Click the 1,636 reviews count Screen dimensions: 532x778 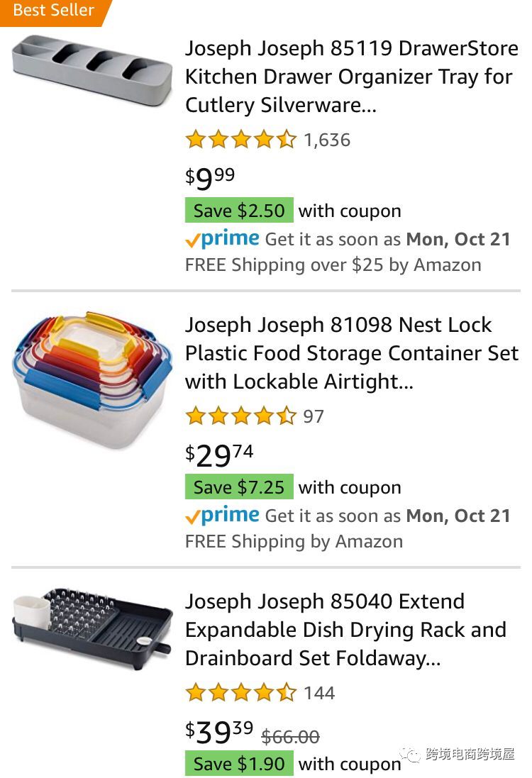coord(327,140)
